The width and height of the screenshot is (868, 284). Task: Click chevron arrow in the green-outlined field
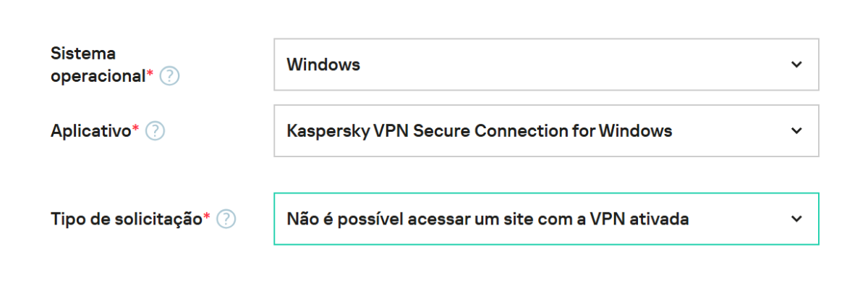coord(796,219)
